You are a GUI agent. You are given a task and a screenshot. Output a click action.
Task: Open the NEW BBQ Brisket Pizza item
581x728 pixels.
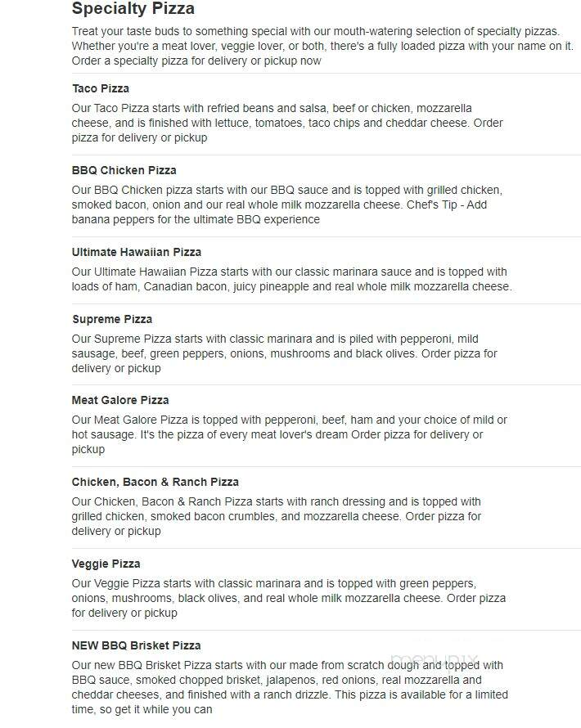point(136,645)
